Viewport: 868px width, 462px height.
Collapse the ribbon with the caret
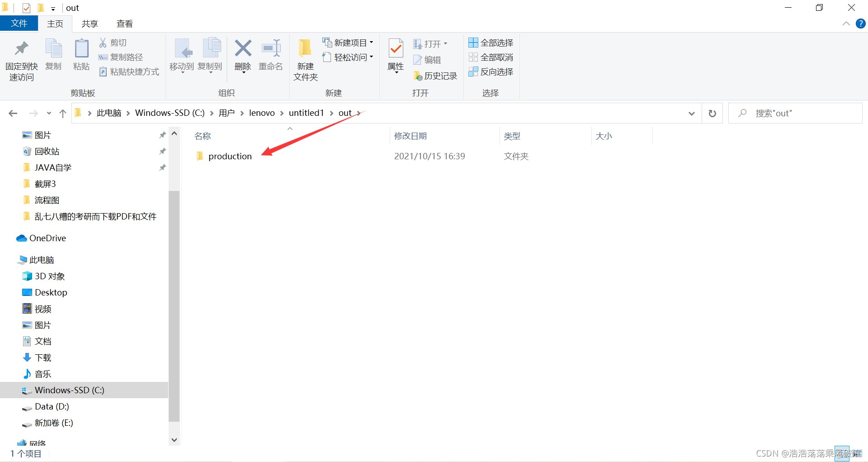point(846,24)
